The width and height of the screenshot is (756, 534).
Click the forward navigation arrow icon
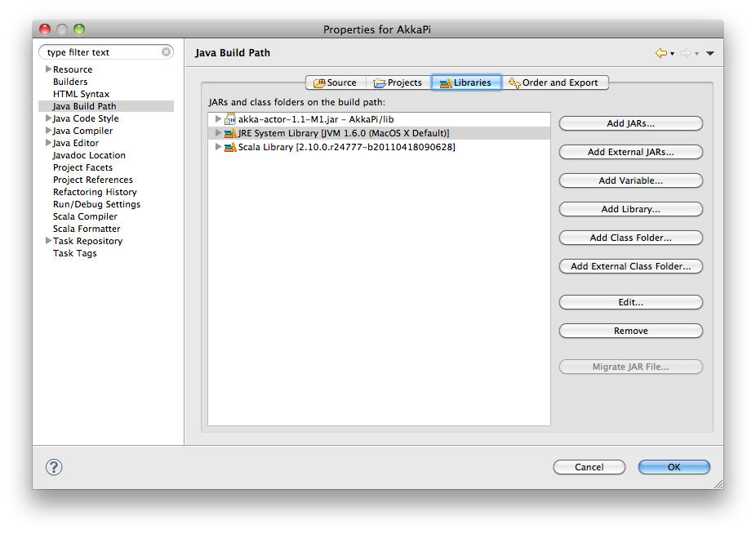(687, 51)
